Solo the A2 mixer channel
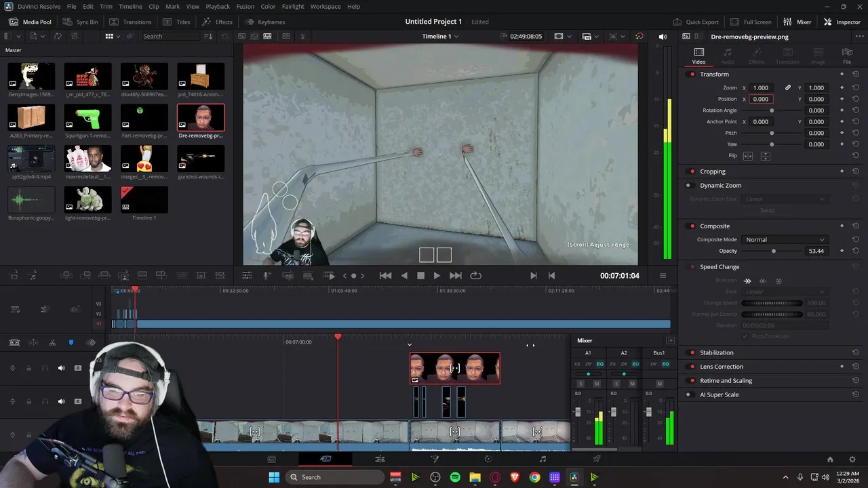 point(616,384)
